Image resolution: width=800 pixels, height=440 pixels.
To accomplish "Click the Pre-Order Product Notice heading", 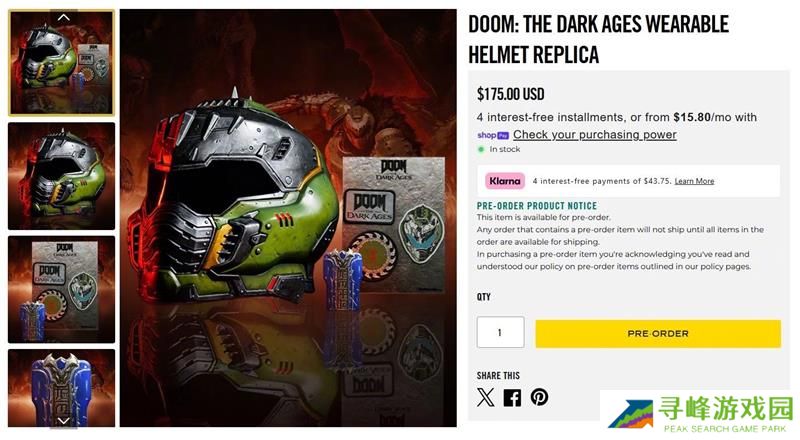I will click(537, 206).
